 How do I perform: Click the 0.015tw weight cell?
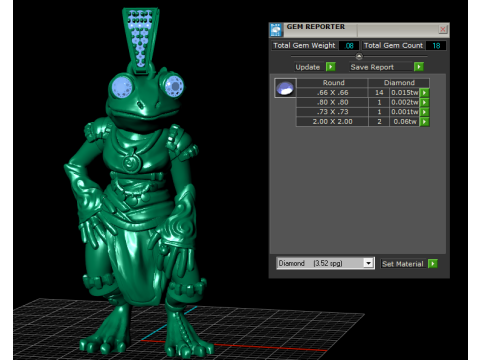tap(404, 93)
